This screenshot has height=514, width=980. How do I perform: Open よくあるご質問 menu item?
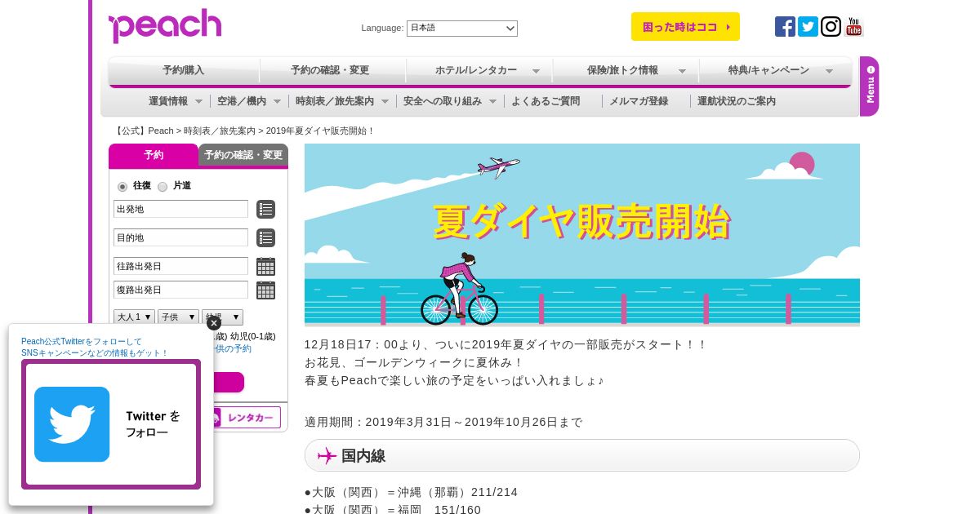point(546,101)
